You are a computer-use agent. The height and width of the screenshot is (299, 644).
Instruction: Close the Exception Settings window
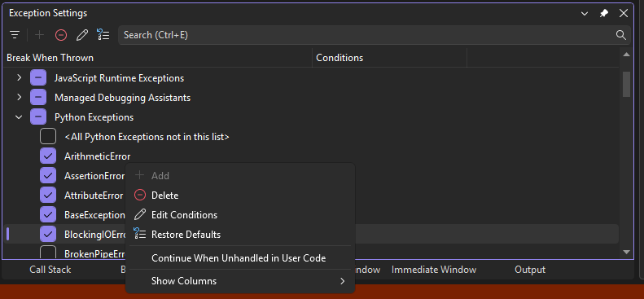tap(624, 13)
